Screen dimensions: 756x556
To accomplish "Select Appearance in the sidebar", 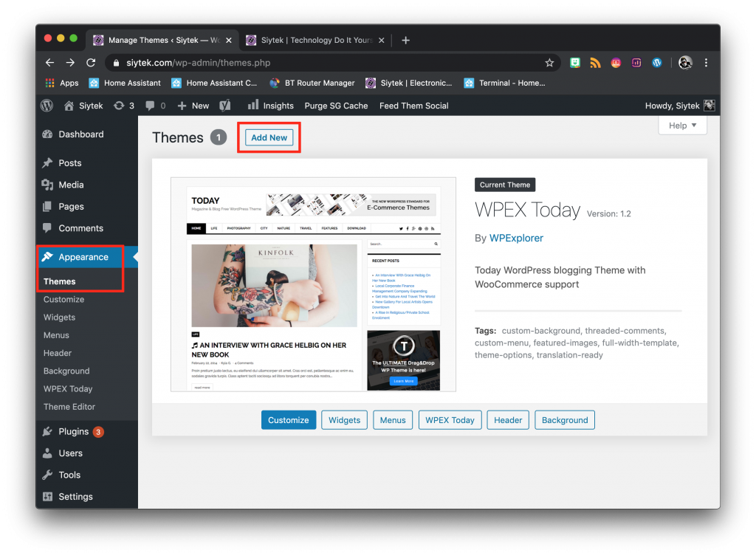I will click(83, 257).
